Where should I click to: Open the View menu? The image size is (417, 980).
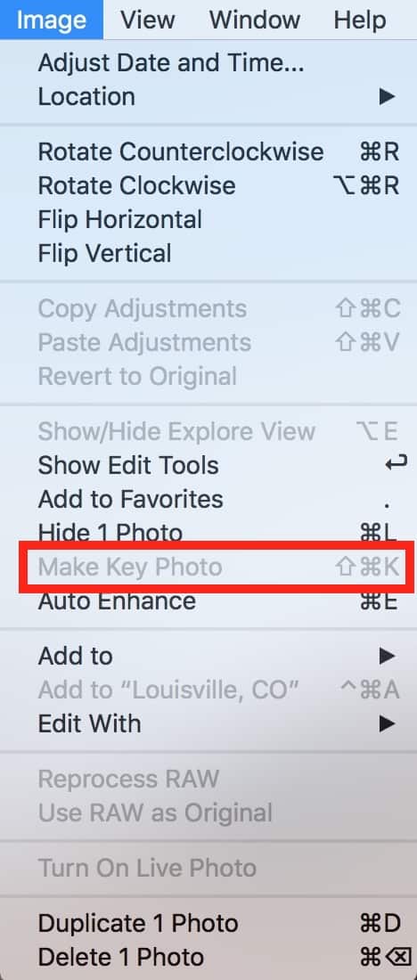pyautogui.click(x=147, y=20)
